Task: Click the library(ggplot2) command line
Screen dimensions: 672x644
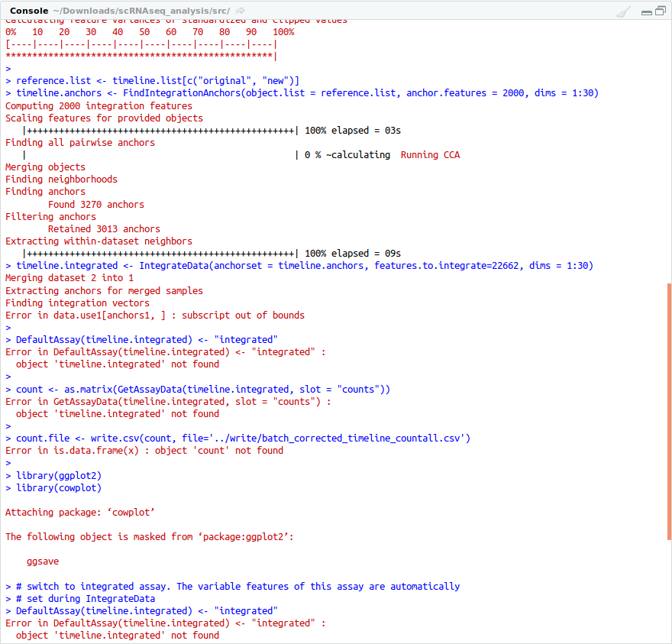Action: tap(53, 475)
